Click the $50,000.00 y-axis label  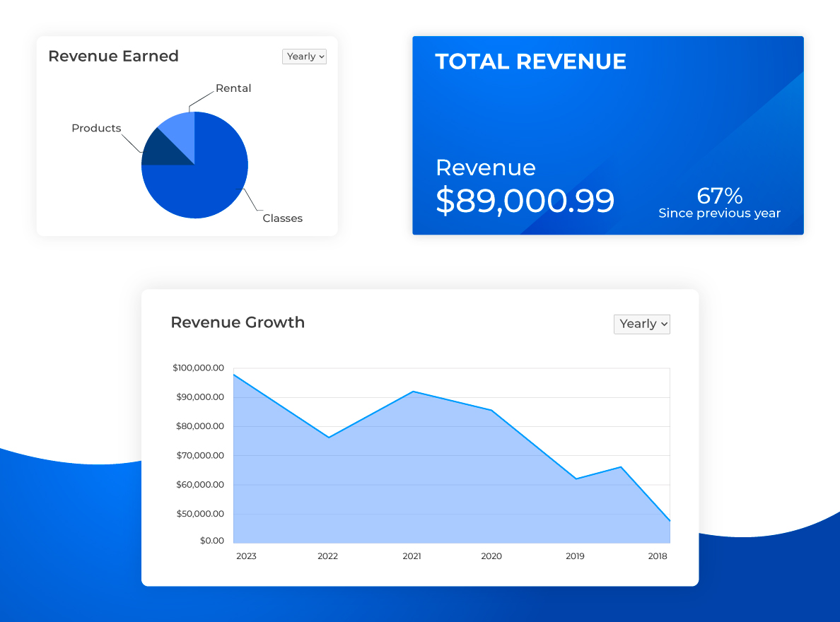(x=200, y=514)
